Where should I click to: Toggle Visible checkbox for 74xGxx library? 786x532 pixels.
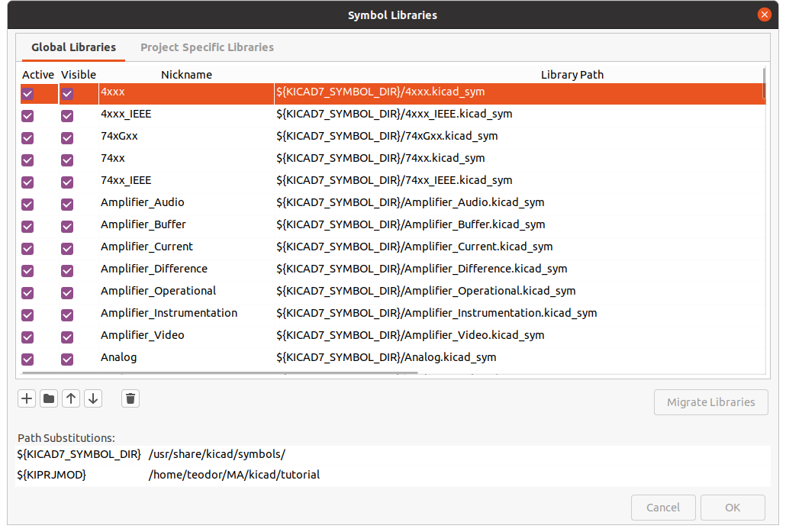click(67, 138)
